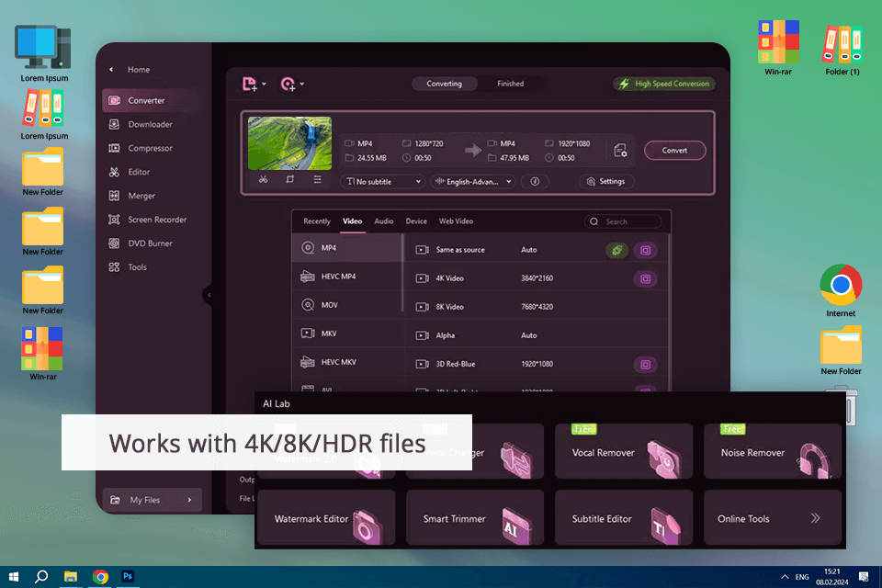
Task: Open the Smart Trimmer tool
Action: point(475,517)
